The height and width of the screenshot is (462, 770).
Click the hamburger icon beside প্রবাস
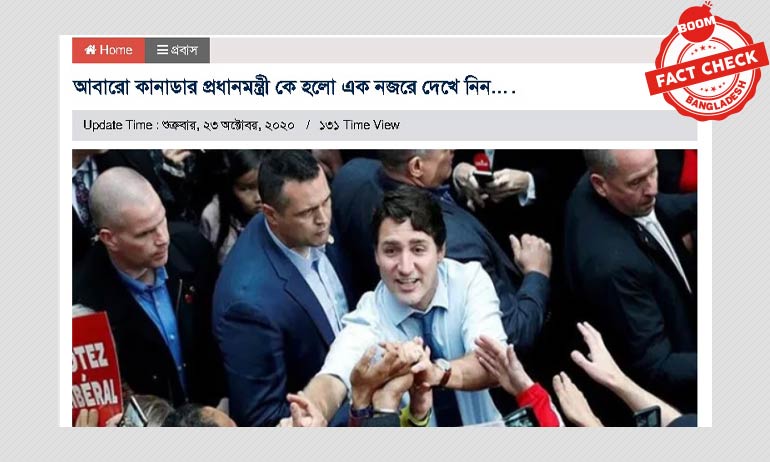pos(163,50)
